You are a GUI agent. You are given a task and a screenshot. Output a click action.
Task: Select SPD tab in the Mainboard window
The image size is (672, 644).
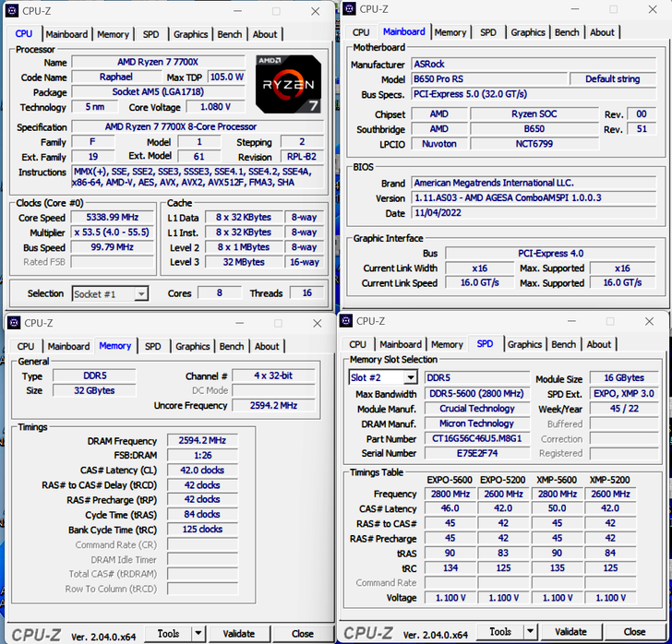[x=488, y=32]
